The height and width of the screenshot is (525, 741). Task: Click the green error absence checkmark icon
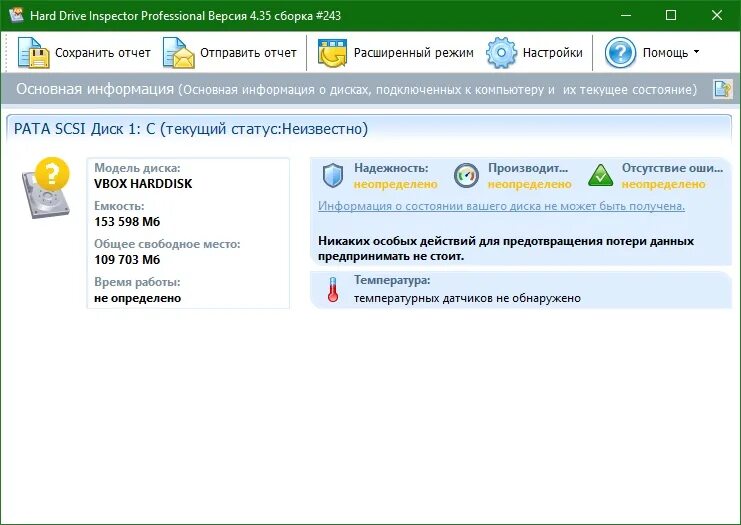(600, 175)
